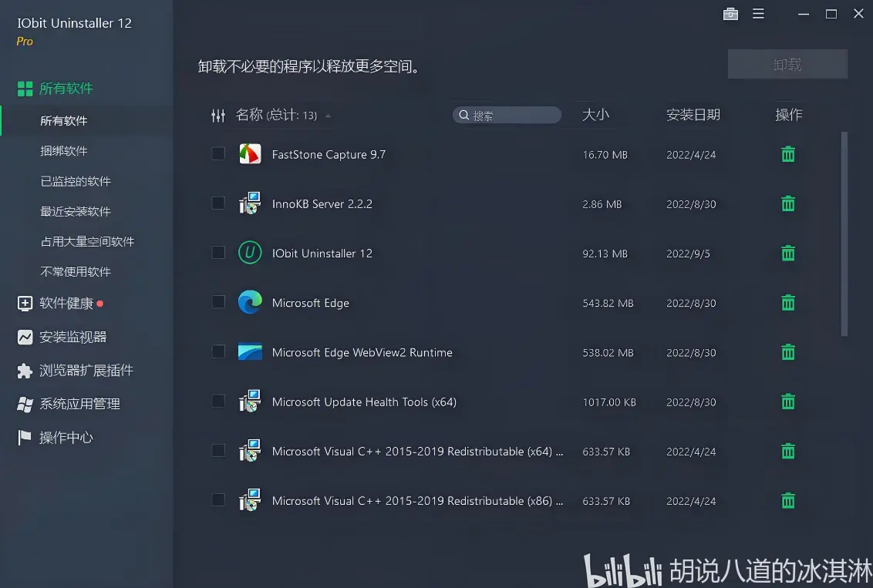The width and height of the screenshot is (873, 588).
Task: Click the Microsoft Edge uninstall trash icon
Action: click(788, 303)
